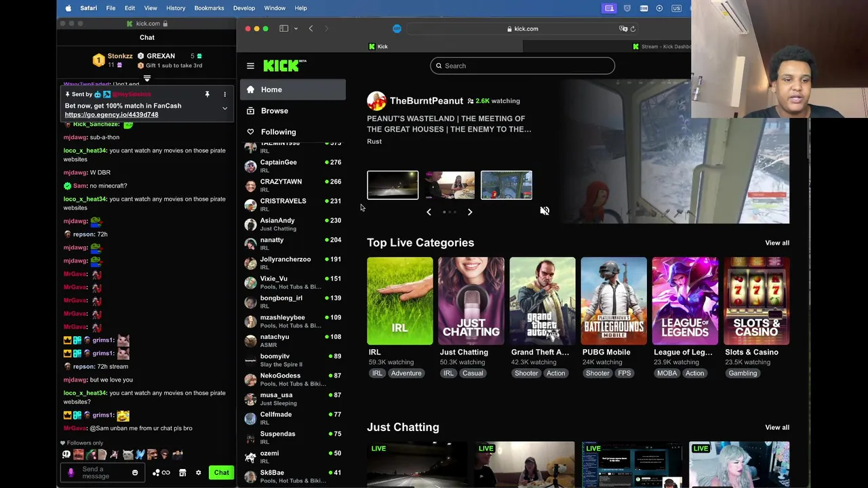
Task: Open the Grand Theft Auto category card
Action: (542, 301)
